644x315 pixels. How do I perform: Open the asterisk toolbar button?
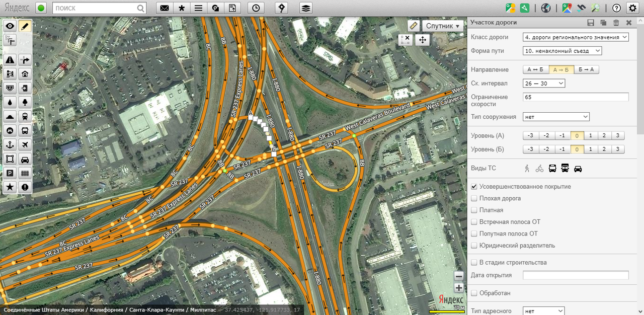(x=181, y=8)
